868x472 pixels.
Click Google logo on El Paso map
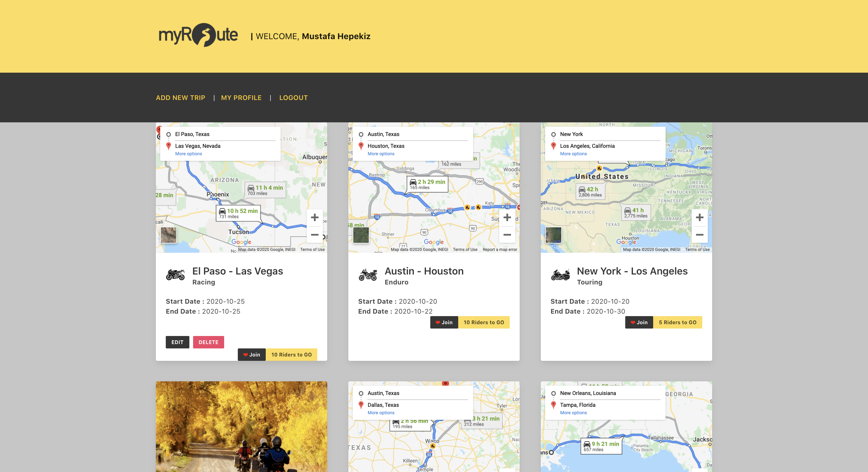(241, 242)
